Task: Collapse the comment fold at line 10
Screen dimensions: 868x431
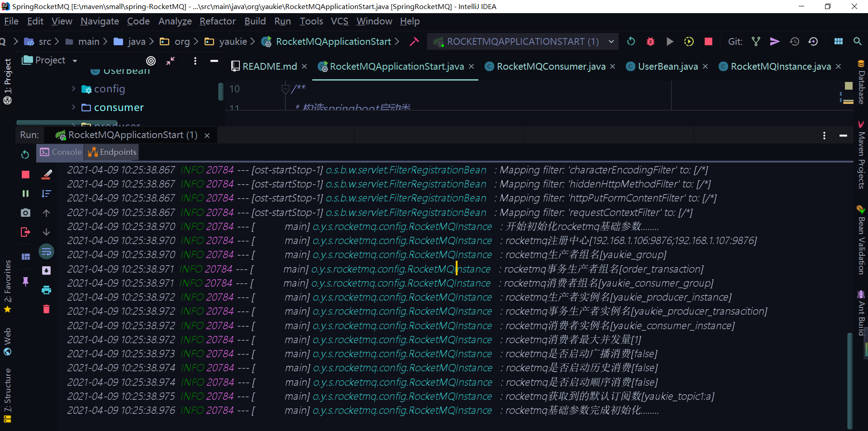Action: click(x=285, y=88)
